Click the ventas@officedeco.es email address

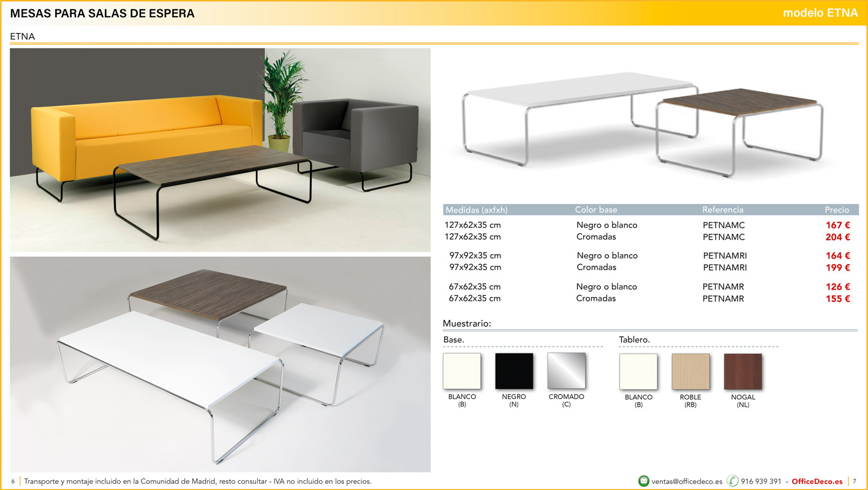pyautogui.click(x=687, y=481)
